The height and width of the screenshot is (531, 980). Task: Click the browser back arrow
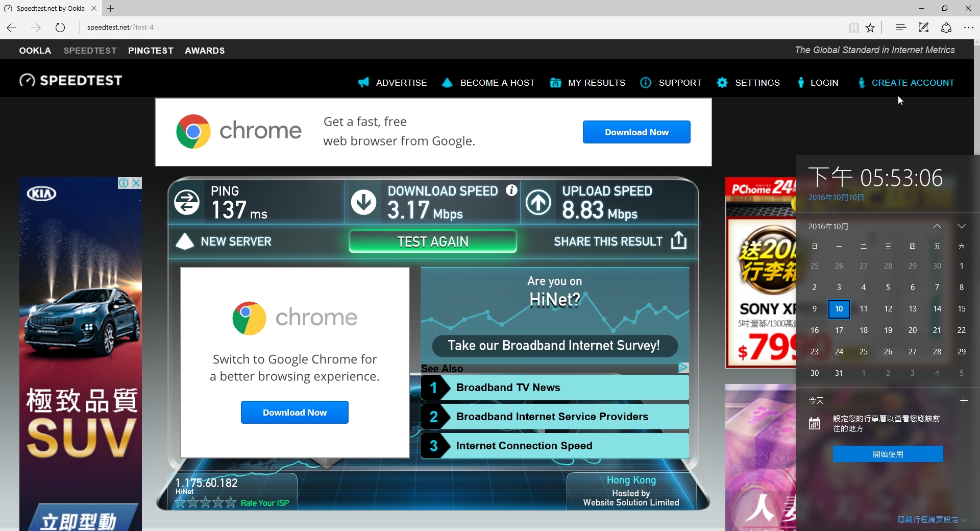coord(12,28)
